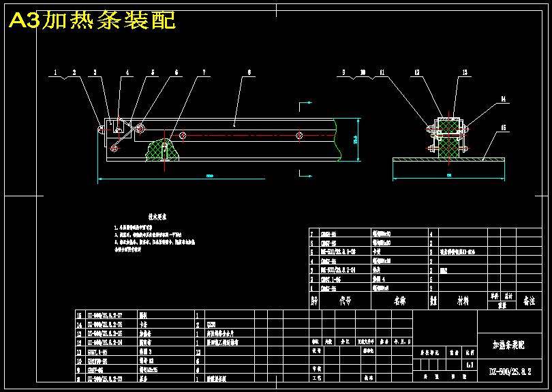Viewport: 552px width, 392px height.
Task: Click the green hatched block in section view
Action: click(449, 139)
